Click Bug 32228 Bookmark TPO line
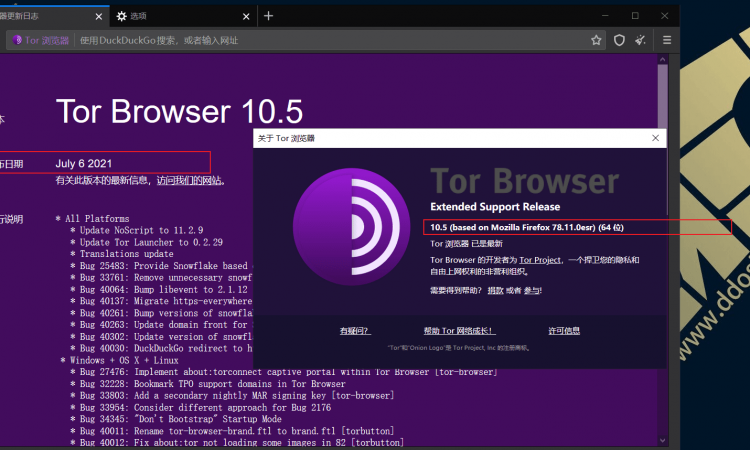The height and width of the screenshot is (450, 750). [x=208, y=384]
